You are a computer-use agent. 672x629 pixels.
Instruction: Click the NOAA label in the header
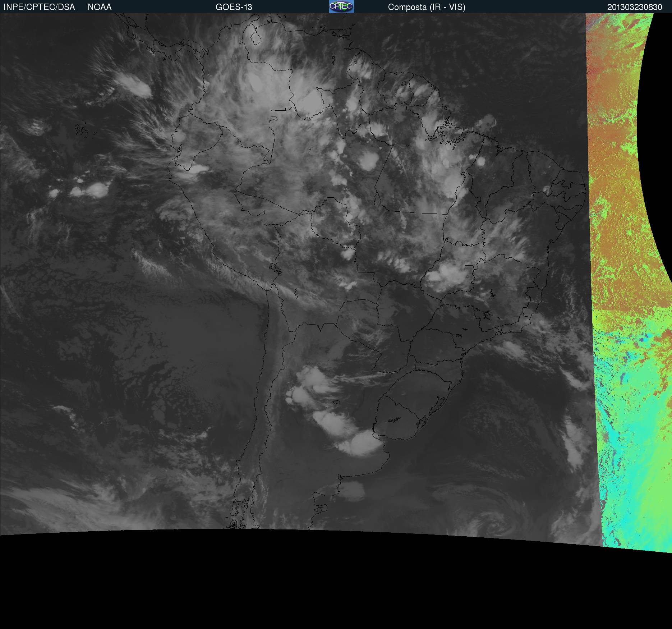click(x=100, y=7)
